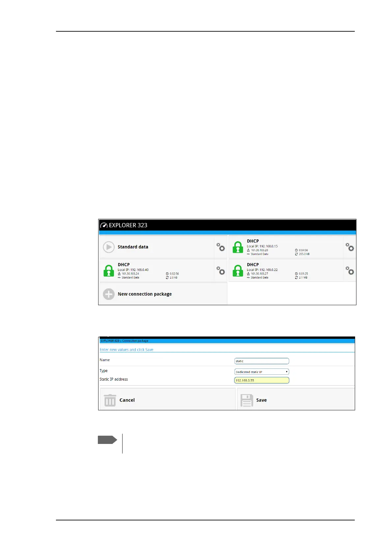Click the Local IP: 192.168.0.22 text
The width and height of the screenshot is (392, 555).
[262, 270]
